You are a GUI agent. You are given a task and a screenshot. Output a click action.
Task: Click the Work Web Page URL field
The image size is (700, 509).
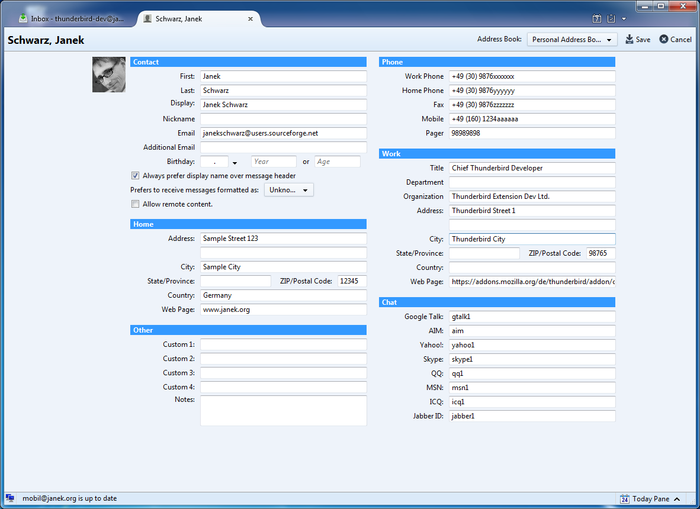(x=532, y=282)
